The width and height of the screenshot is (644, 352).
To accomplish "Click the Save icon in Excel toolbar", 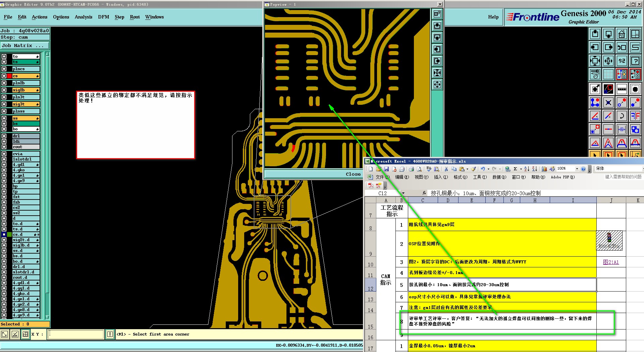I will [386, 169].
